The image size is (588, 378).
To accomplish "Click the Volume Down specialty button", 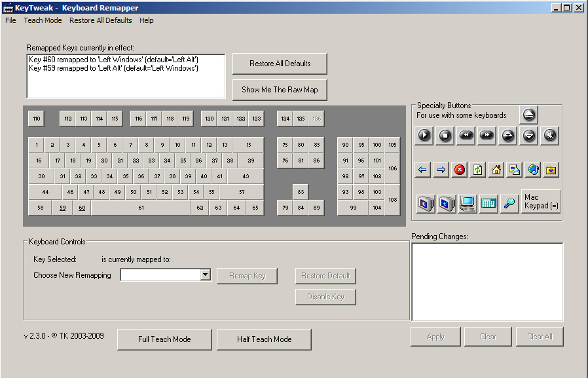I will tap(529, 136).
